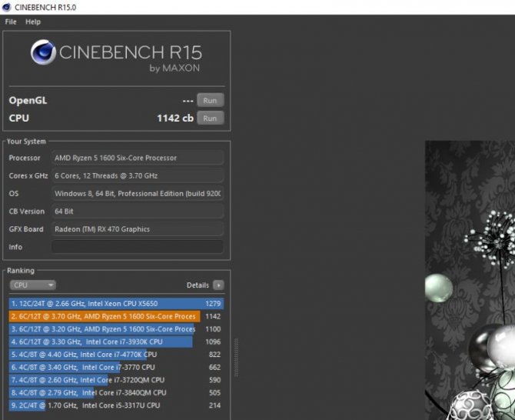Run the OpenGL benchmark
The width and height of the screenshot is (515, 420).
point(210,100)
